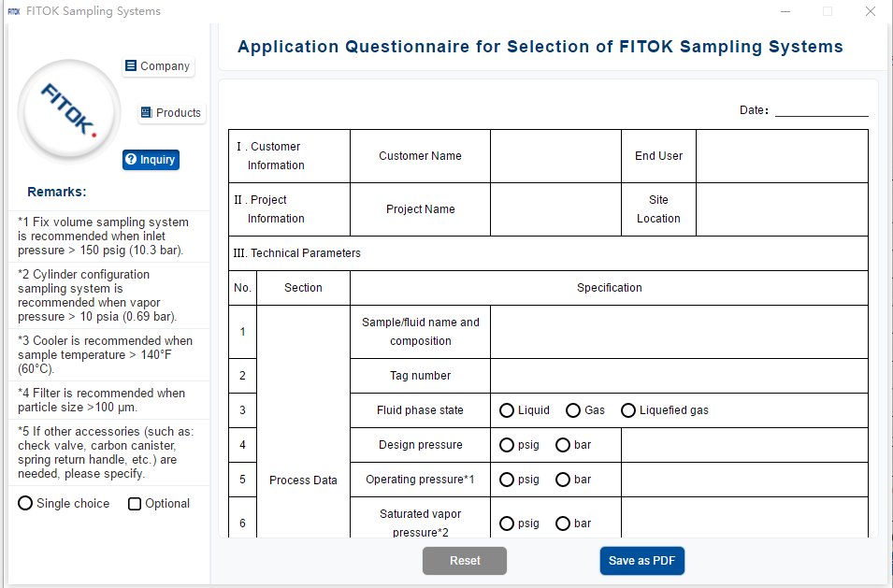Select bar for Saturated vapor pressure
The height and width of the screenshot is (588, 893).
[x=563, y=523]
